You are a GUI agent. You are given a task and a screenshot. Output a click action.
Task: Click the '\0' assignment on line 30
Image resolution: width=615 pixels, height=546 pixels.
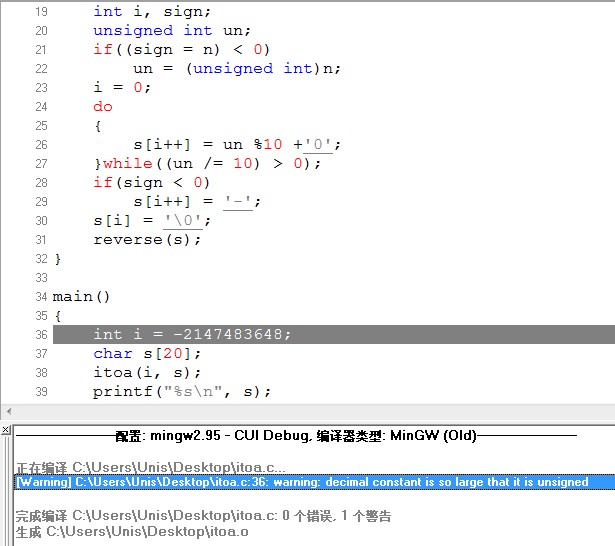152,220
